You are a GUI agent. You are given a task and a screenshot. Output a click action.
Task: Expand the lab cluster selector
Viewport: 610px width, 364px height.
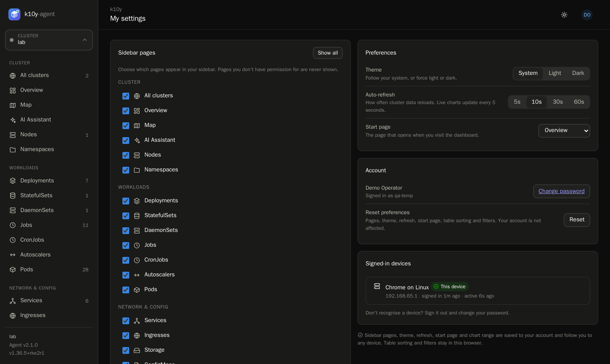[49, 40]
